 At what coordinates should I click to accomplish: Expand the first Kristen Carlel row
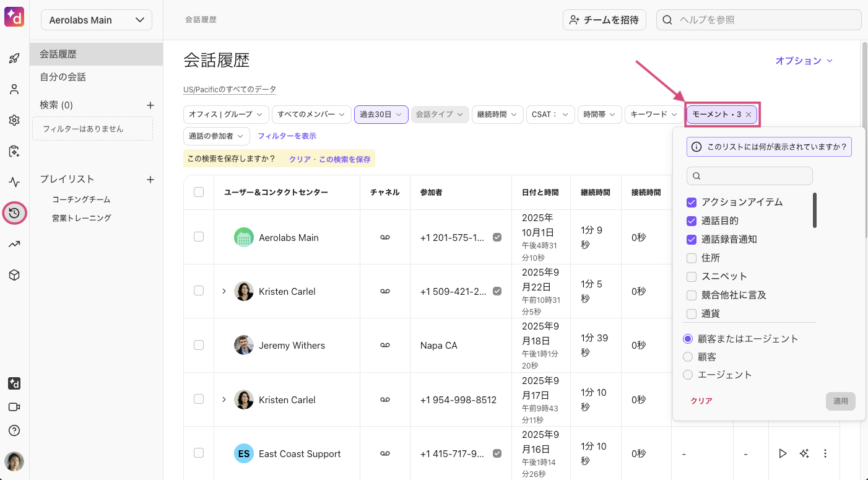[x=224, y=291]
